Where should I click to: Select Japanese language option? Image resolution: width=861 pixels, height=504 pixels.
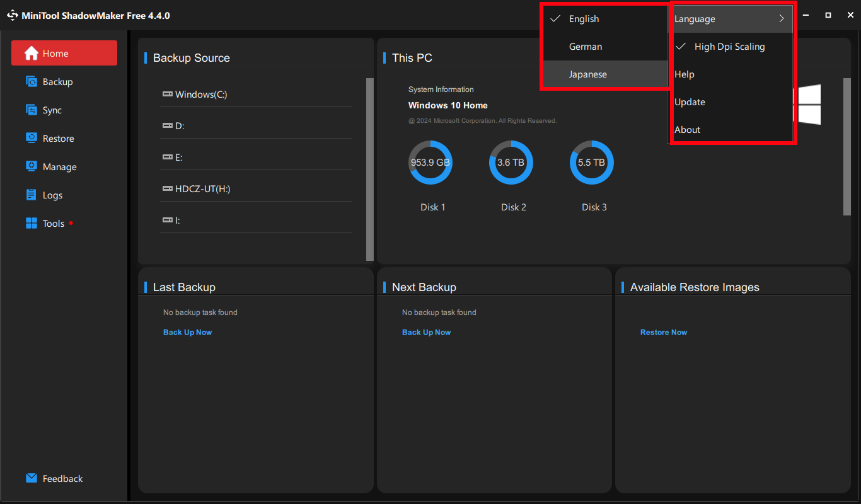(604, 74)
